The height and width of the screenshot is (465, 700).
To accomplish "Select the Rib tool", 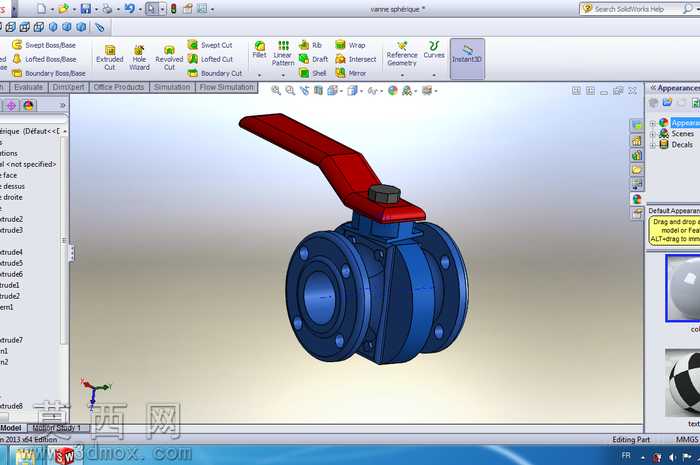I will pos(310,45).
